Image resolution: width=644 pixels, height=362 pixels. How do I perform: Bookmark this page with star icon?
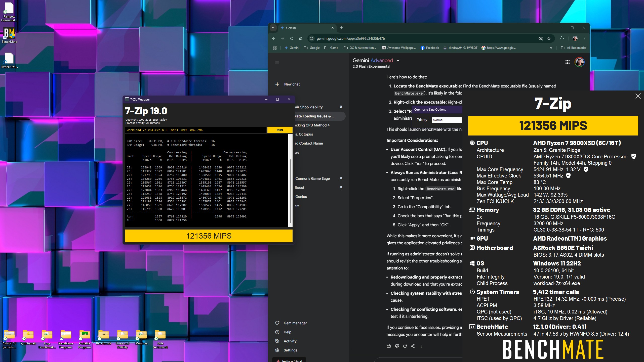click(x=549, y=38)
